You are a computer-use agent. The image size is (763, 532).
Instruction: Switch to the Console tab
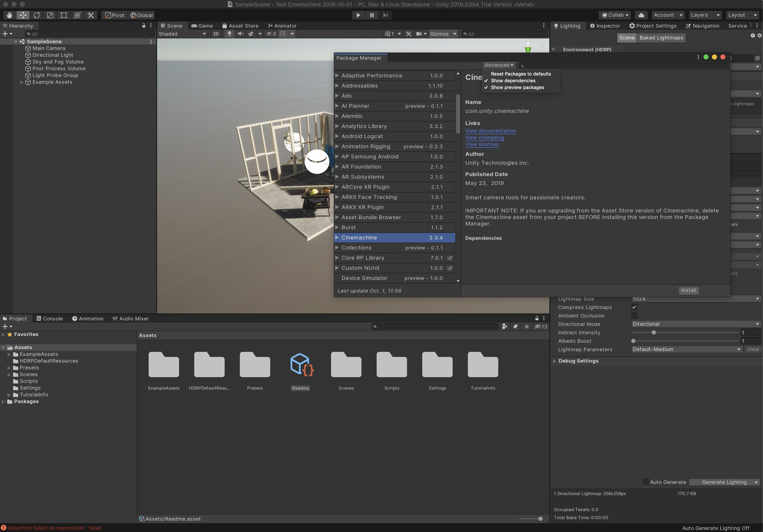[x=50, y=318]
